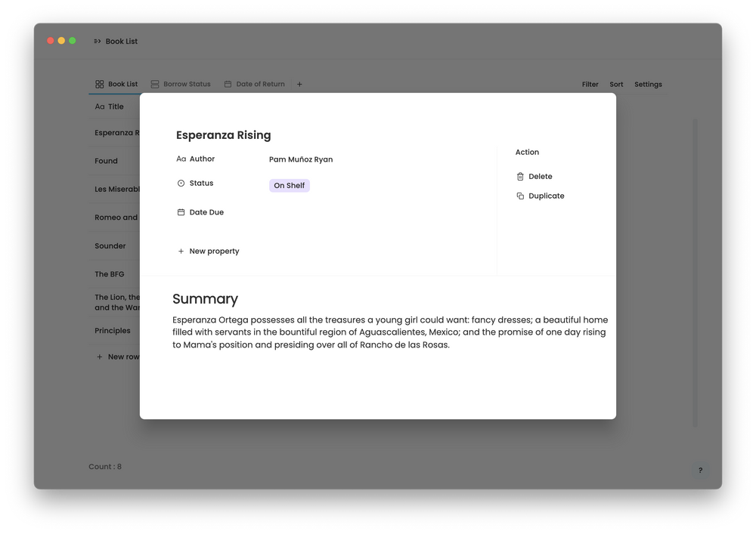The image size is (756, 534).
Task: Click the Summary heading in the document
Action: point(206,299)
